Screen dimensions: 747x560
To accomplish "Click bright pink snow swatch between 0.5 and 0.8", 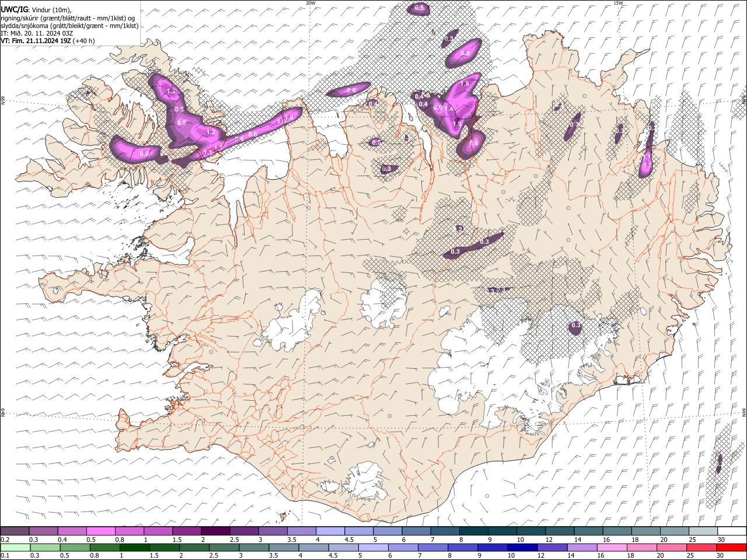I will [100, 531].
